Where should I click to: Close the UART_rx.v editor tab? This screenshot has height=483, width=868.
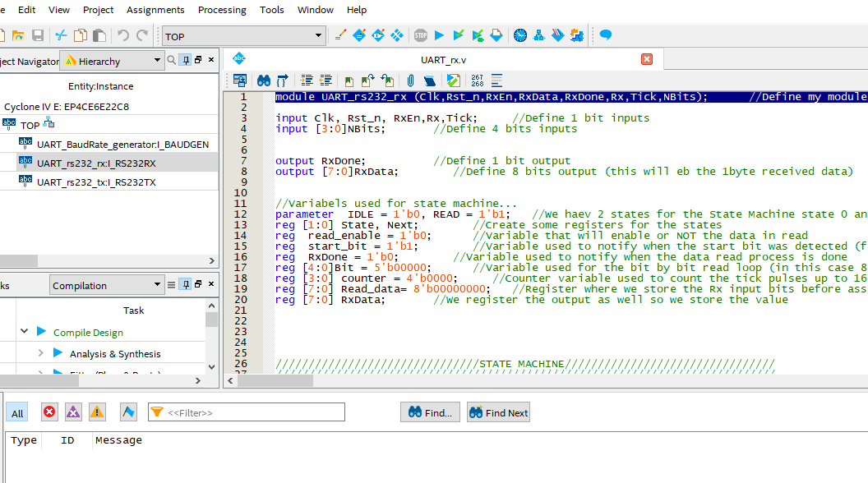click(647, 59)
